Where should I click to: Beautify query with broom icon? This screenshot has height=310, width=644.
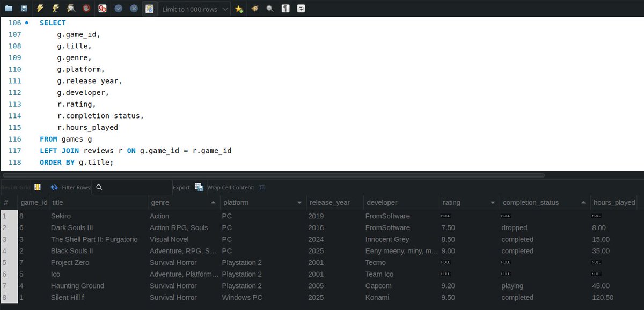pos(255,9)
